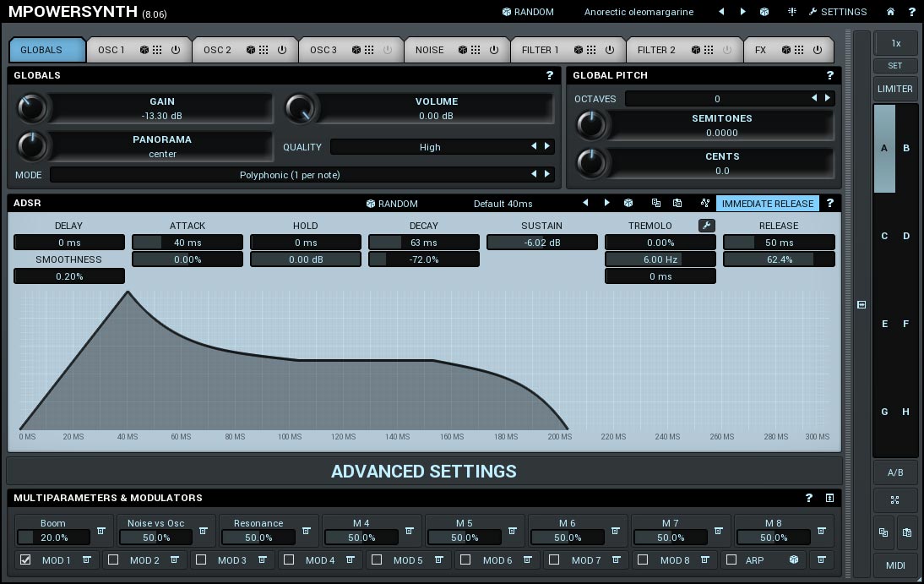Screen dimensions: 924x584
Task: Open TREMOLO wrench settings icon
Action: pos(707,226)
